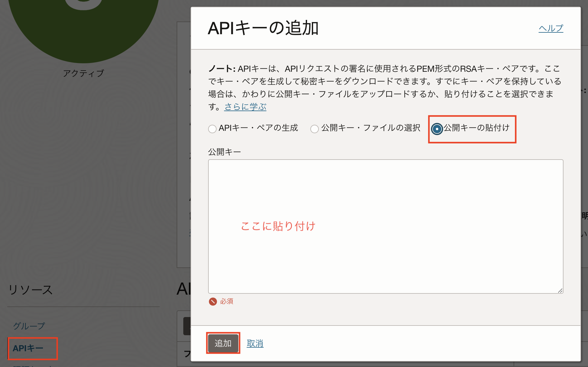Open the さらに学ぶ documentation link
Screen dimensions: 588x367
click(245, 107)
